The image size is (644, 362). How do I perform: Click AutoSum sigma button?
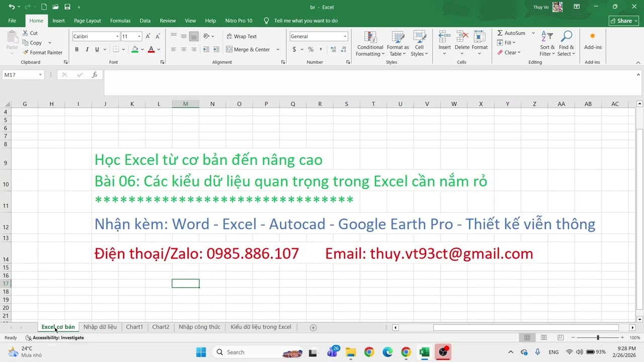click(x=511, y=33)
